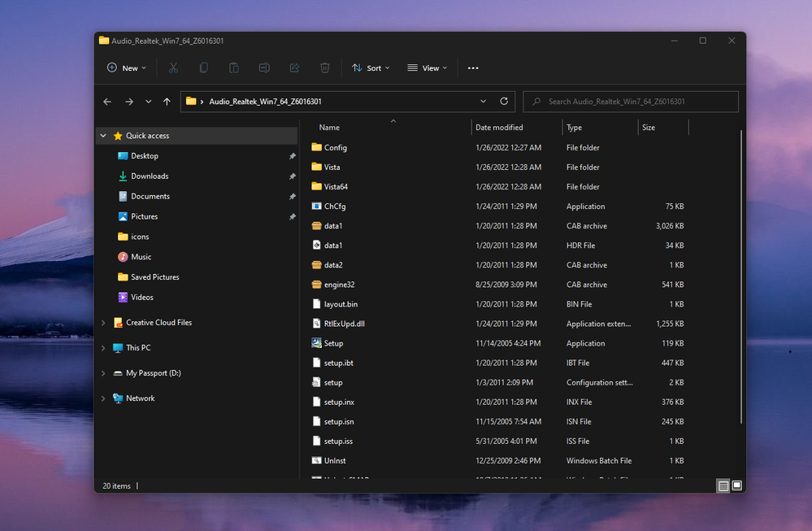Click the Search Audio_Realtek folder field
The width and height of the screenshot is (812, 531).
coord(631,102)
